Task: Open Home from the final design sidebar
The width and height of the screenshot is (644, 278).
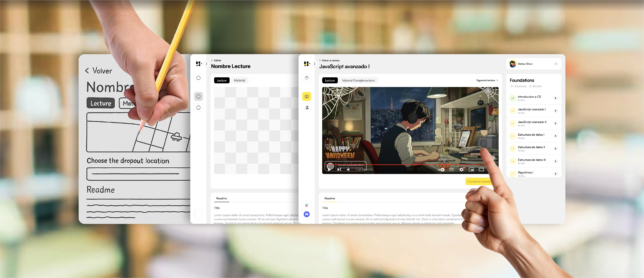Action: coord(307,78)
